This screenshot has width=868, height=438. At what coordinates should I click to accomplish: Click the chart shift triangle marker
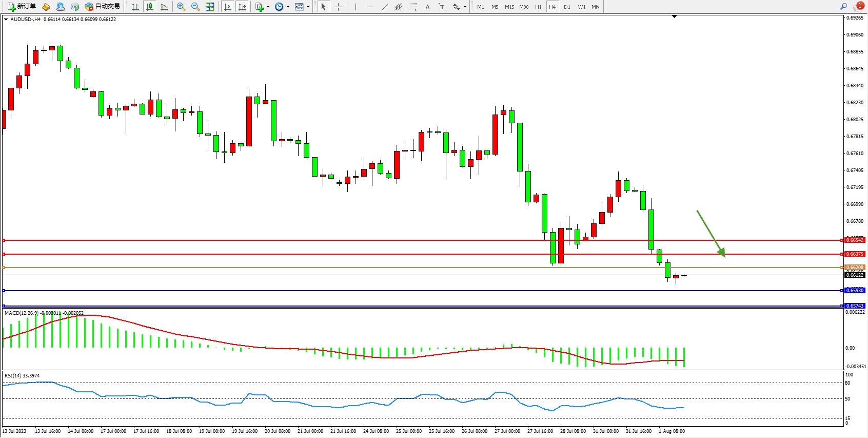674,17
